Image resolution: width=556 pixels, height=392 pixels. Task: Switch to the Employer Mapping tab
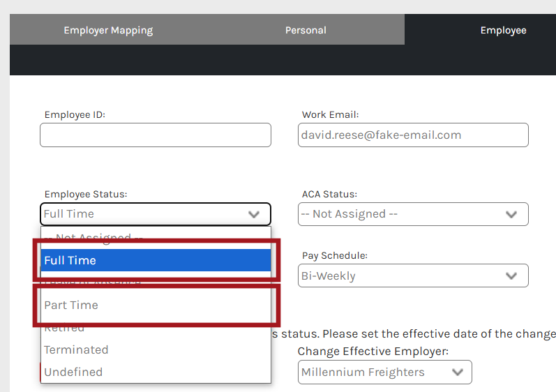[108, 30]
